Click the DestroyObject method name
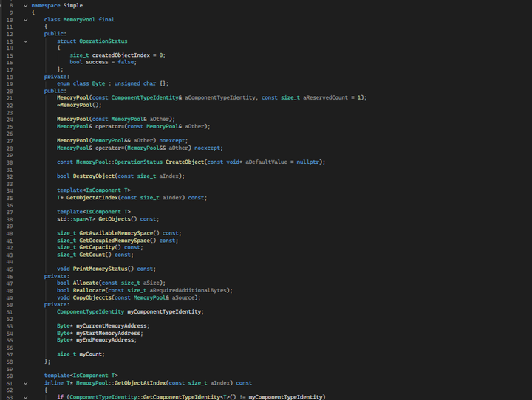Image resolution: width=532 pixels, height=400 pixels. point(93,176)
